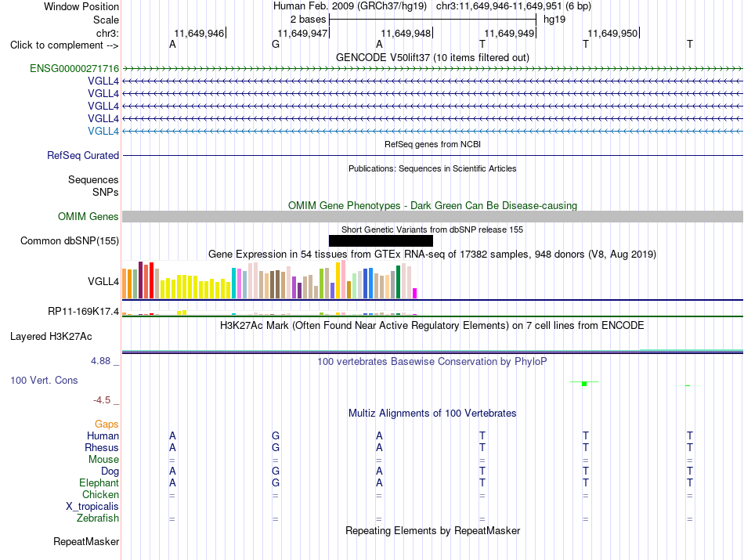Viewport: 744px width, 560px height.
Task: Select the VGLL4 GTEx expression label
Action: [x=103, y=281]
